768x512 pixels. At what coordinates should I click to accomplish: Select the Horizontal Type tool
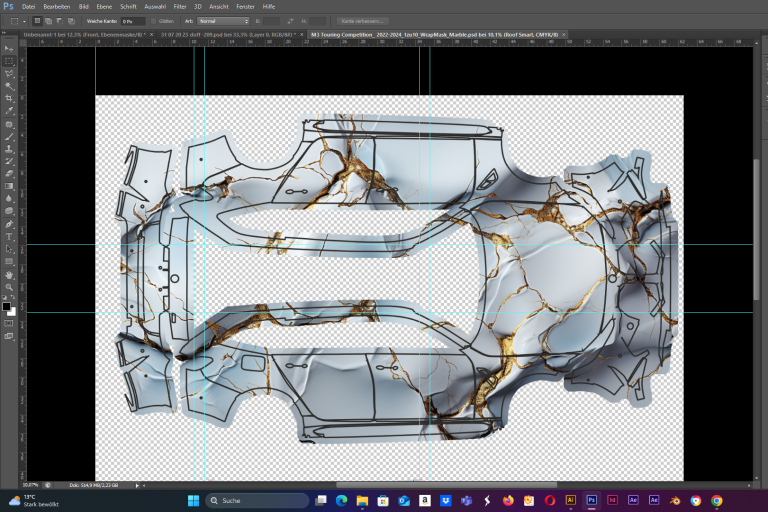coord(9,237)
